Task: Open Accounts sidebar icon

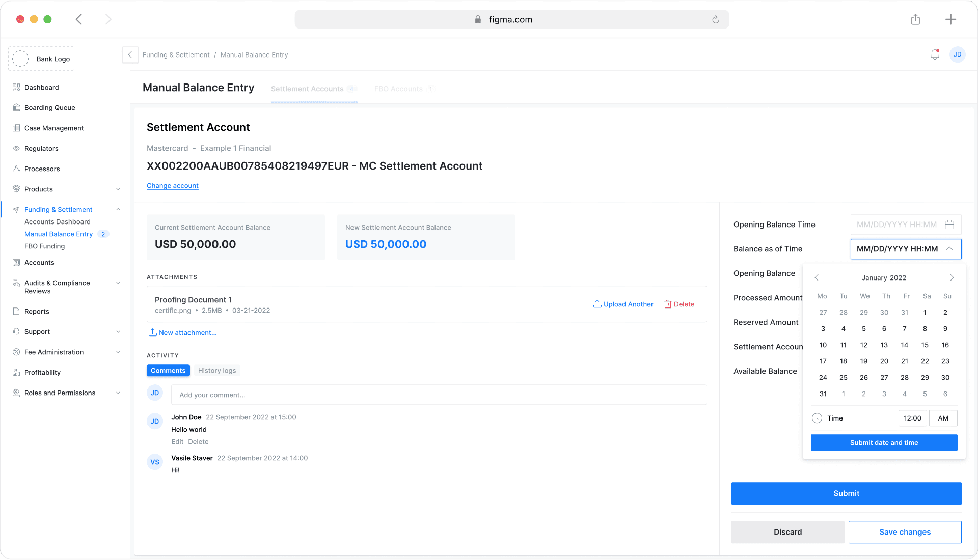Action: coord(16,262)
